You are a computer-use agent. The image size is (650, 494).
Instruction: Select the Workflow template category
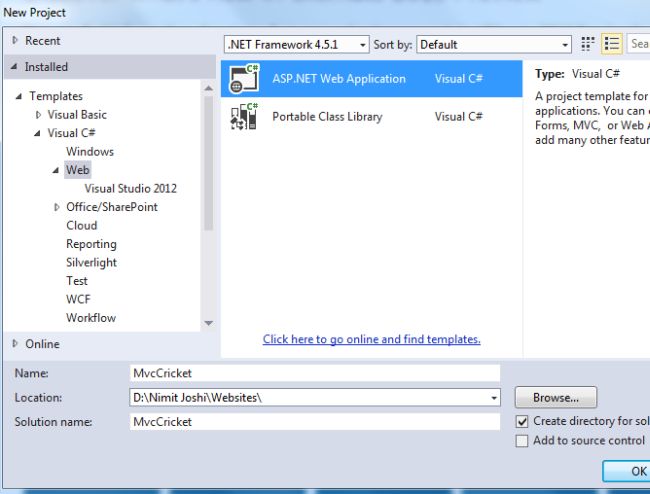coord(91,318)
